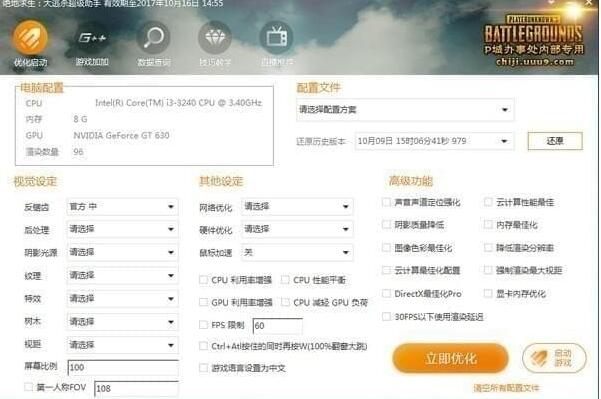This screenshot has width=601, height=399.
Task: Click the 立即优化 orange button
Action: (x=450, y=358)
